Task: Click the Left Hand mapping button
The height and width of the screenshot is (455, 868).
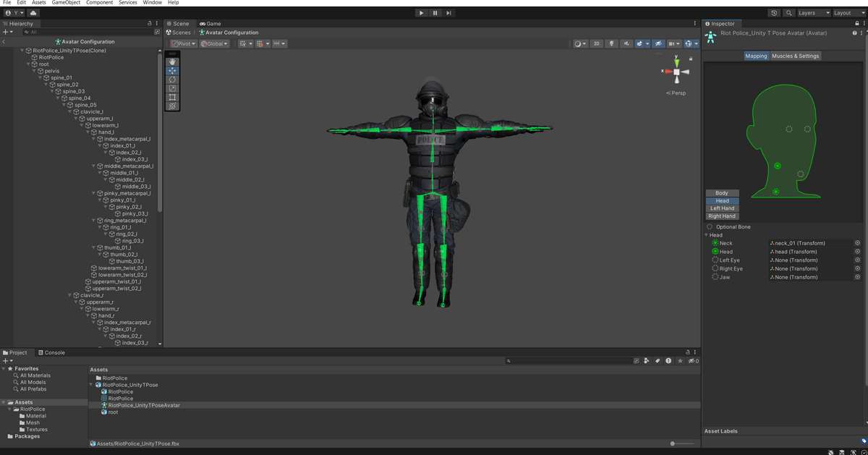Action: pos(722,208)
